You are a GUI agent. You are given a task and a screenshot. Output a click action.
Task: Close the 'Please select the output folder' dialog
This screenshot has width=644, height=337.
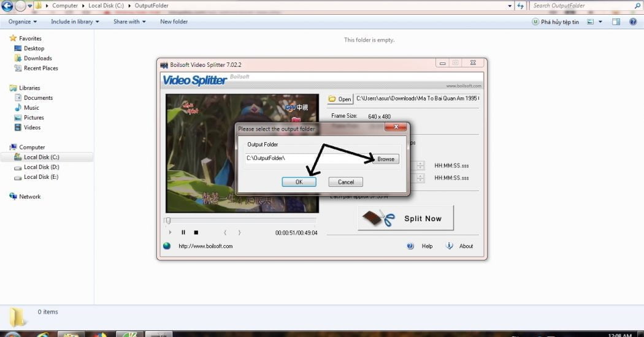(396, 127)
